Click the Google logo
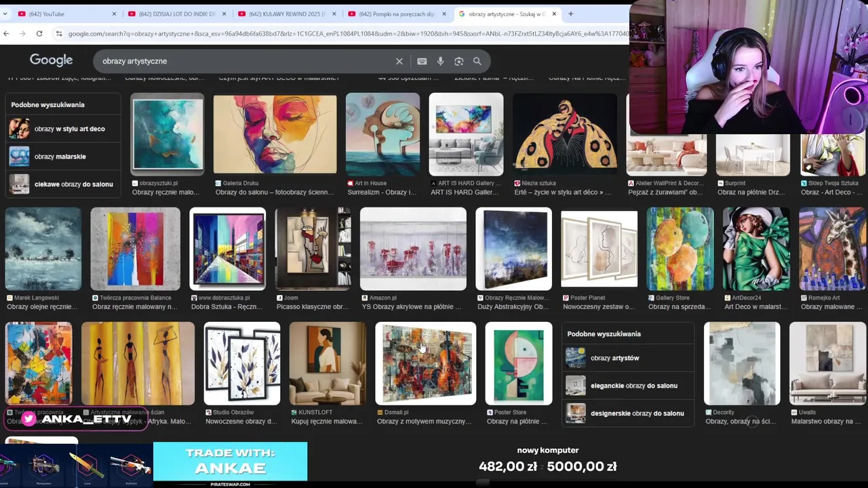Viewport: 868px width, 488px height. pyautogui.click(x=51, y=60)
